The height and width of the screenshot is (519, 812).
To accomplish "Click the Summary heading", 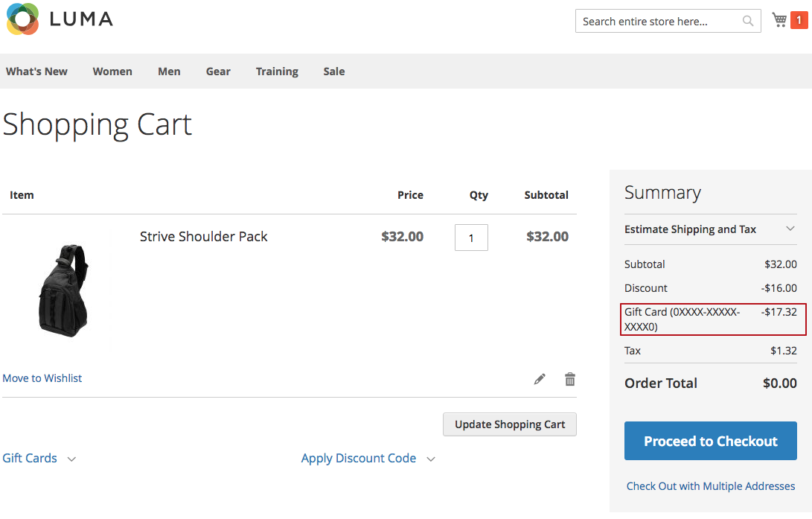I will (662, 193).
